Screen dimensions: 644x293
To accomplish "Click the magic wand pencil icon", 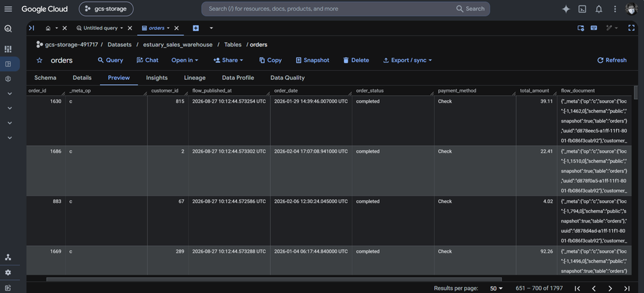I will (x=609, y=28).
